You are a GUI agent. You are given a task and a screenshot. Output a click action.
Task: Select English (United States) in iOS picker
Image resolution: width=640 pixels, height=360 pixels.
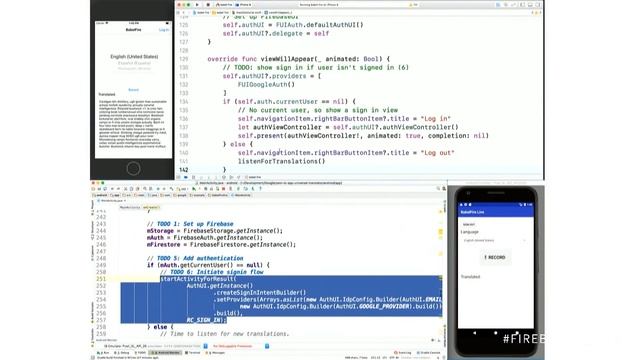pos(134,57)
